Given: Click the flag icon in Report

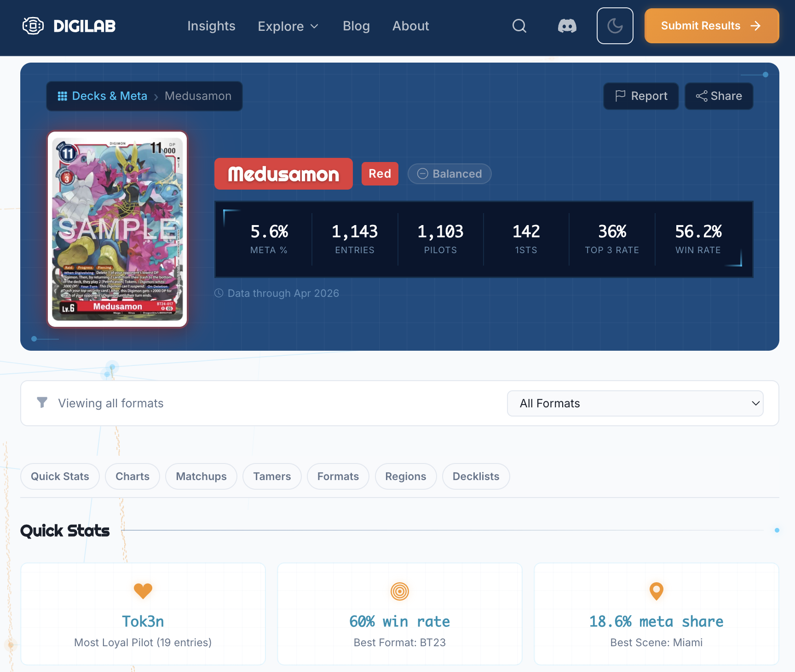Looking at the screenshot, I should pyautogui.click(x=620, y=96).
